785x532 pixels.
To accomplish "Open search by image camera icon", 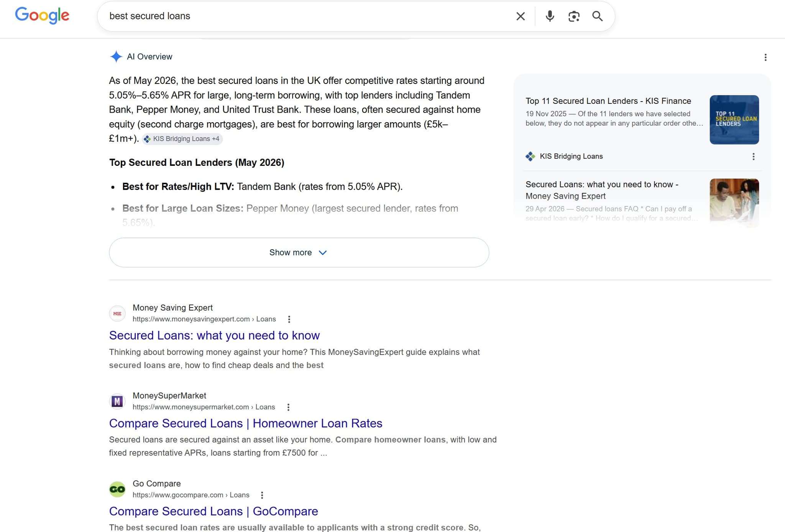I will coord(573,16).
